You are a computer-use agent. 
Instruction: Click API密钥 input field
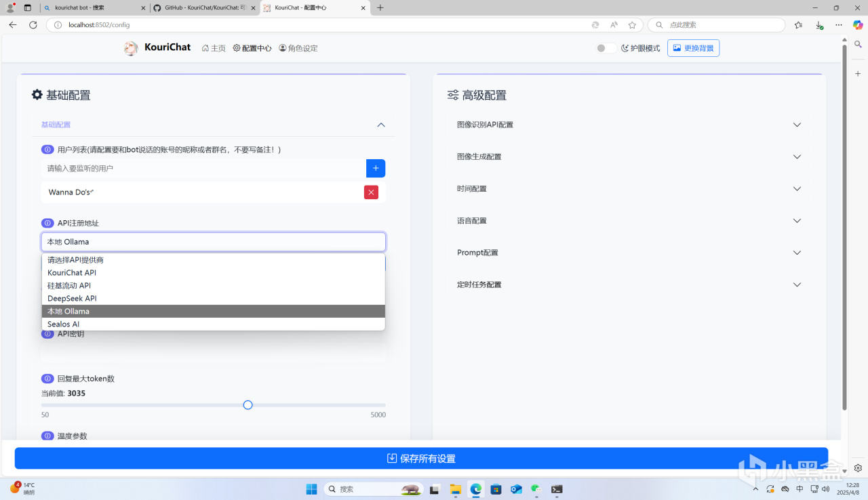click(x=214, y=353)
